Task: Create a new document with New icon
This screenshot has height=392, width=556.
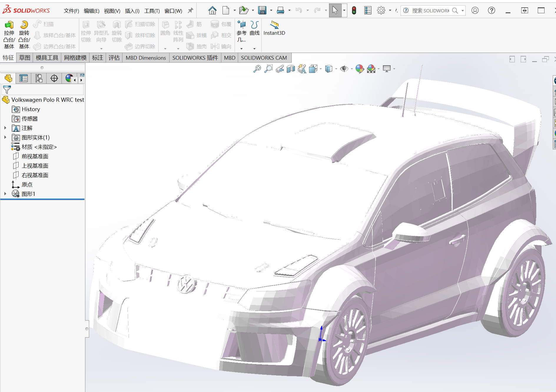Action: click(226, 11)
